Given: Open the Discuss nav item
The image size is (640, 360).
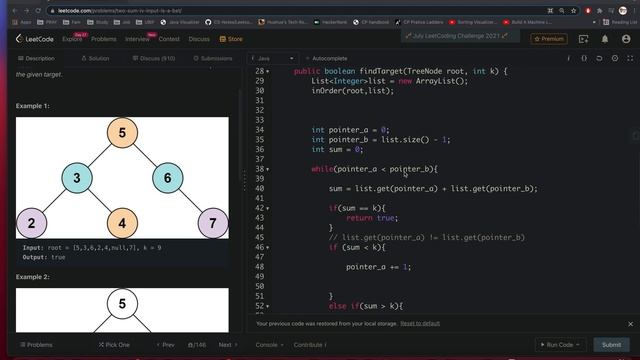Looking at the screenshot, I should 199,39.
